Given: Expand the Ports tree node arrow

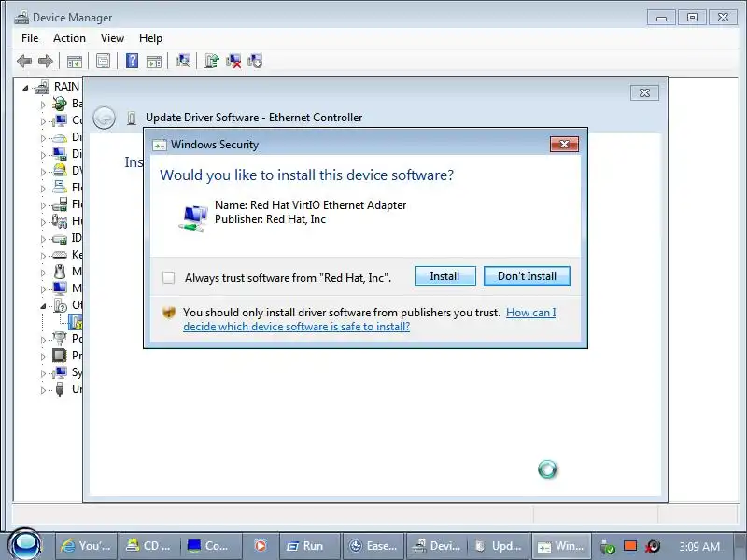Looking at the screenshot, I should click(x=43, y=340).
